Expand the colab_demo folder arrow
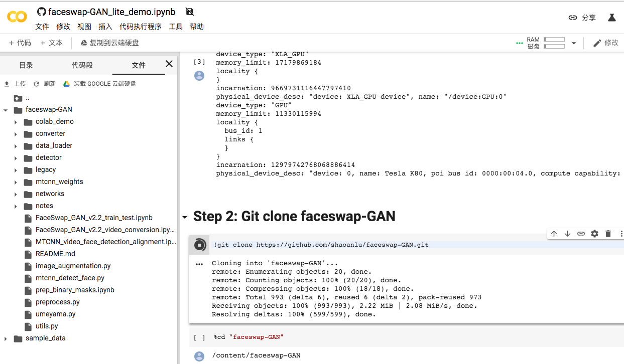Image resolution: width=624 pixels, height=364 pixels. pyautogui.click(x=16, y=122)
